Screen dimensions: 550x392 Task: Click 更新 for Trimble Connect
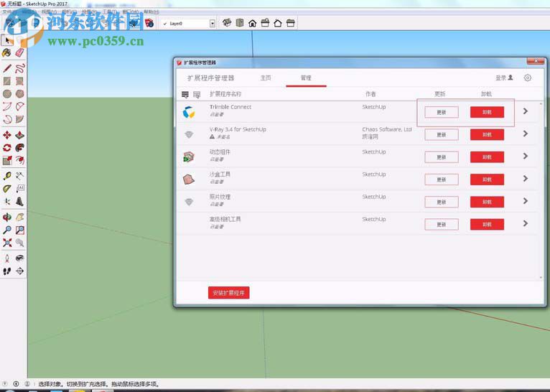pyautogui.click(x=442, y=112)
